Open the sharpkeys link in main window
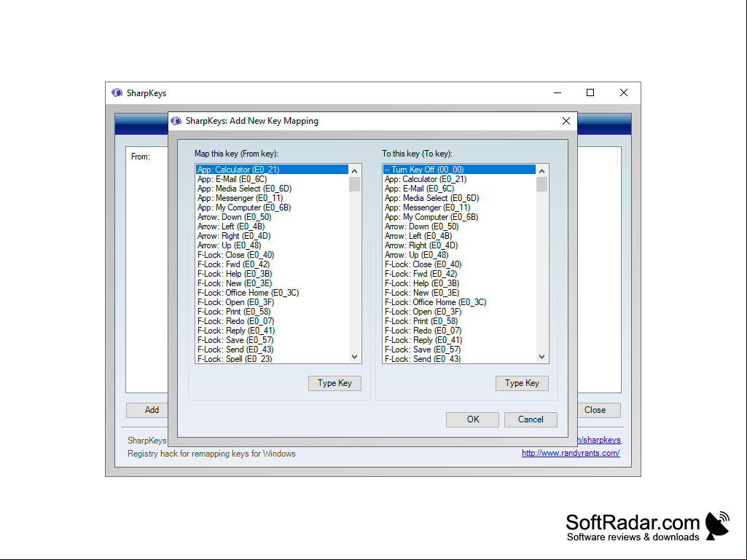The height and width of the screenshot is (560, 747). (x=599, y=440)
